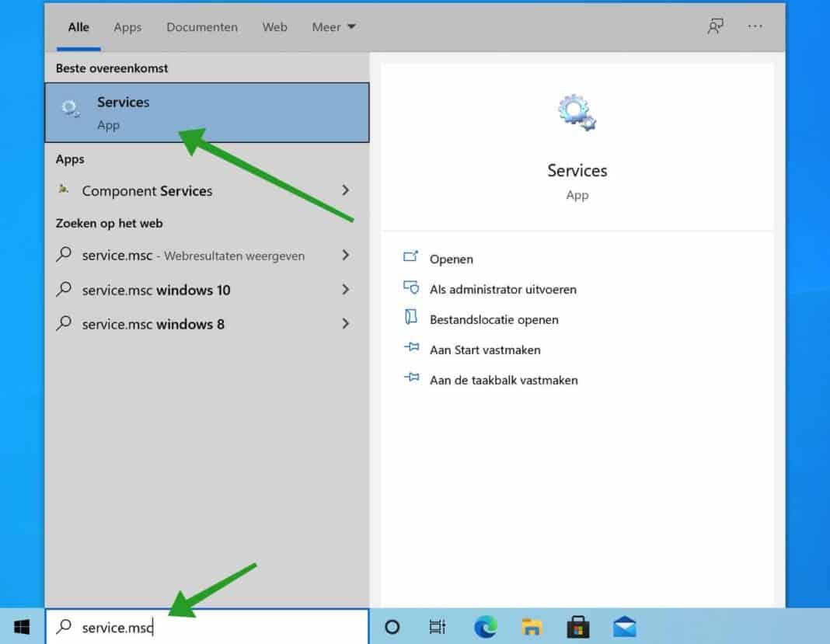Viewport: 830px width, 644px height.
Task: Expand the 'service.msc windows 10' suggestion arrow
Action: (x=346, y=290)
